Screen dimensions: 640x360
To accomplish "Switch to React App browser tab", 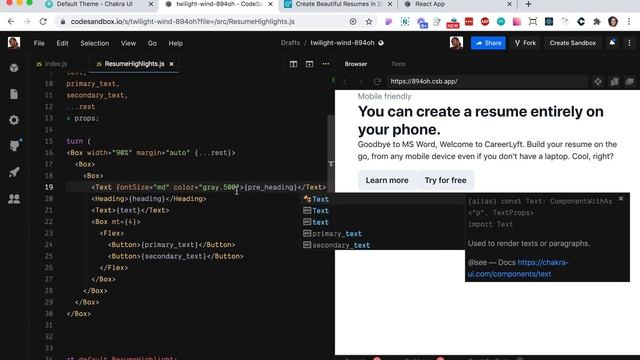I will click(x=429, y=4).
